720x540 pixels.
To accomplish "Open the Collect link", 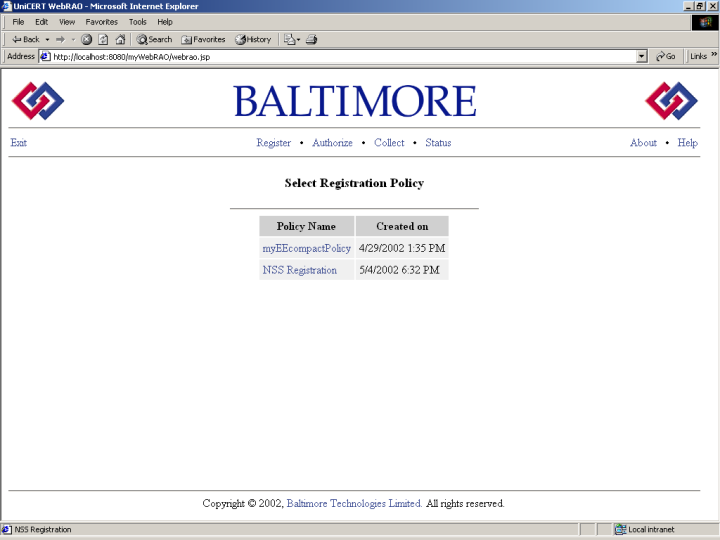I will pos(389,143).
